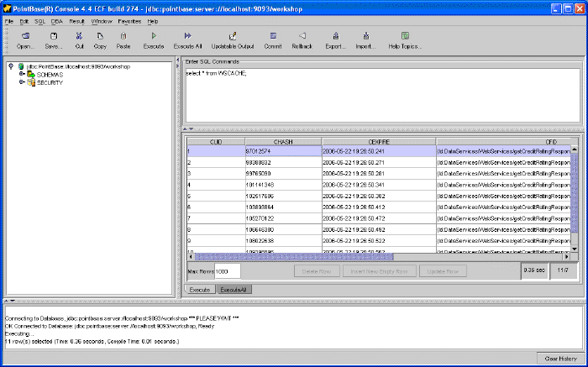Click the results scroll left arrow
Viewport: 588px width, 367px height.
(x=191, y=257)
